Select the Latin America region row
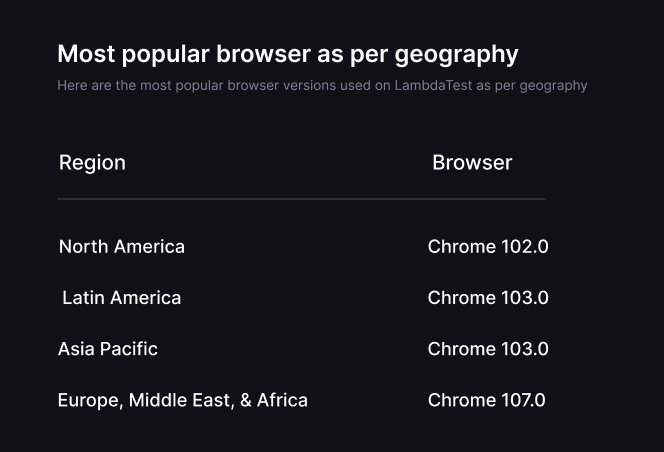Image resolution: width=664 pixels, height=452 pixels. [x=122, y=298]
